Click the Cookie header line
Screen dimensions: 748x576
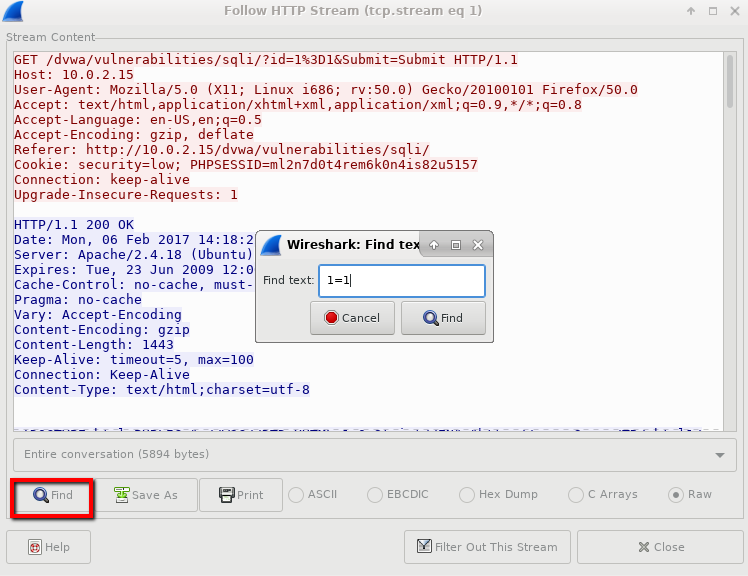click(246, 165)
